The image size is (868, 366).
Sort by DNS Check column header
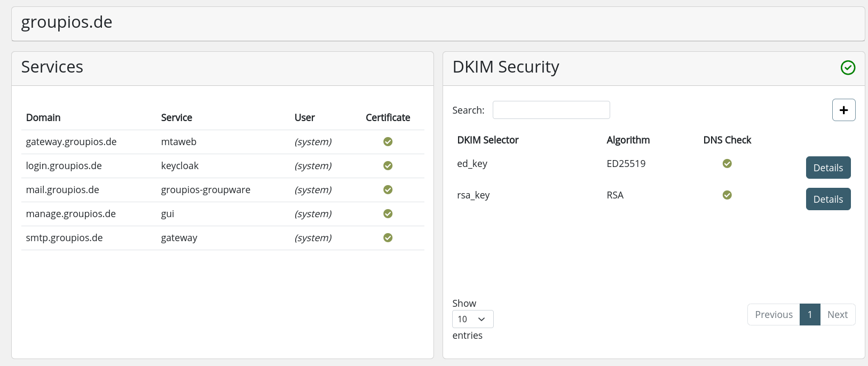[727, 140]
